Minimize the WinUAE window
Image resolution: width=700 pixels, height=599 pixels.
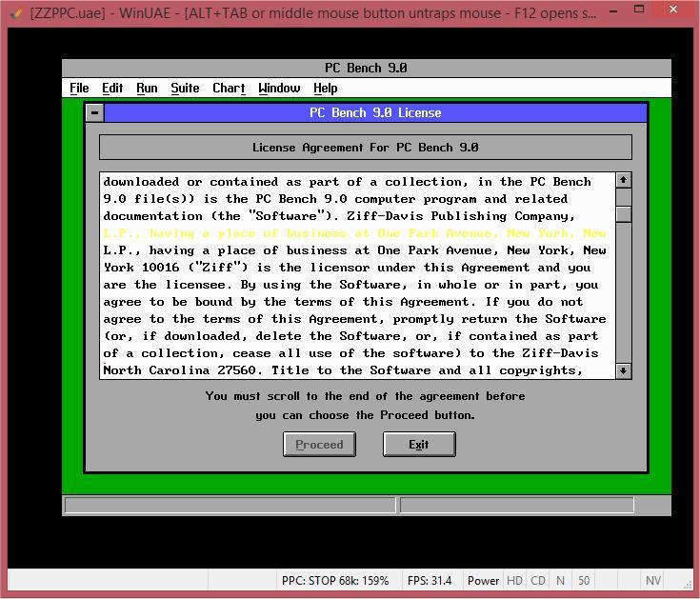[x=614, y=10]
